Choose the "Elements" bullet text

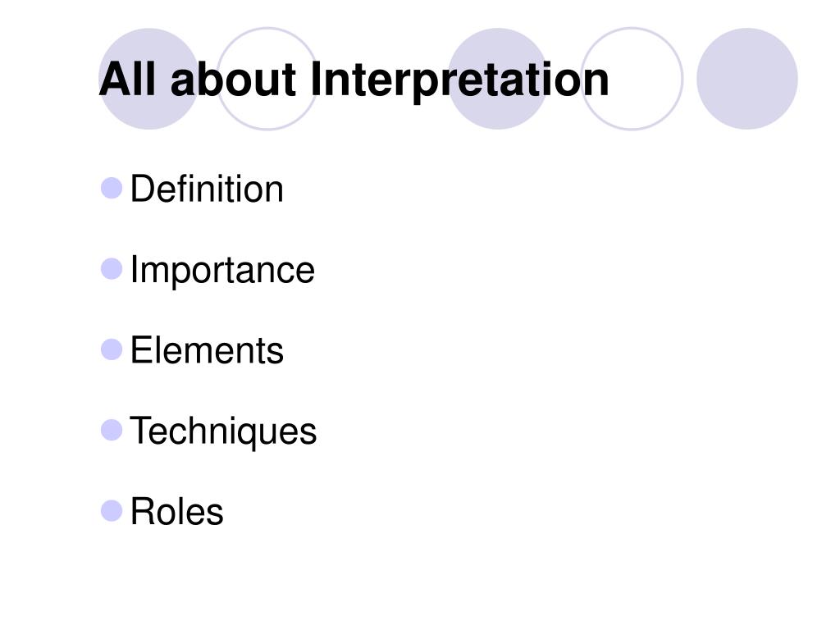207,350
